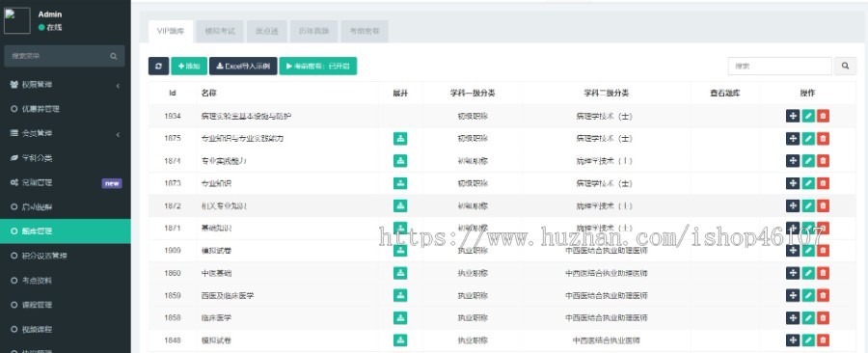Viewport: 868px width, 353px height.
Task: Expand sub-items of row 1875
Action: [x=400, y=138]
